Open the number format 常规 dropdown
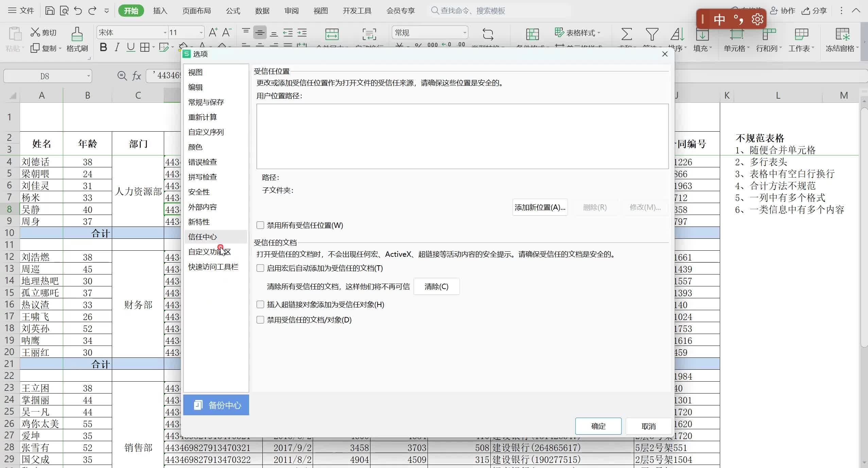Screen dimensions: 868x468 tap(464, 33)
